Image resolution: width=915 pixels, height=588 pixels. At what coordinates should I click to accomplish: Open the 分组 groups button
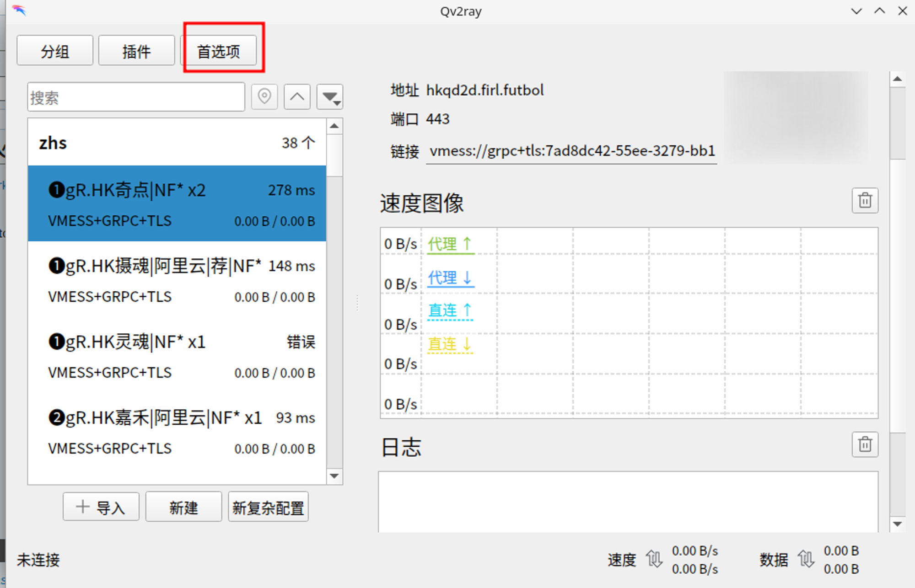tap(55, 51)
